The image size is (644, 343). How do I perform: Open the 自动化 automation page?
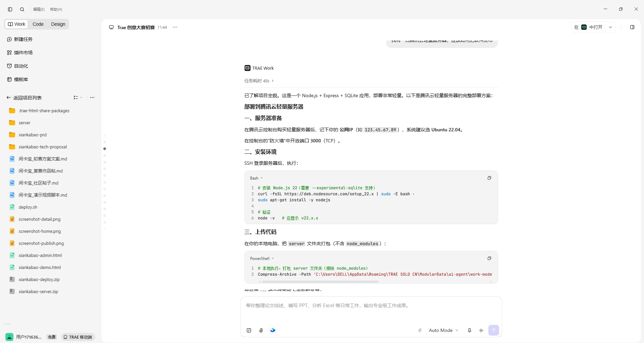(x=17, y=66)
